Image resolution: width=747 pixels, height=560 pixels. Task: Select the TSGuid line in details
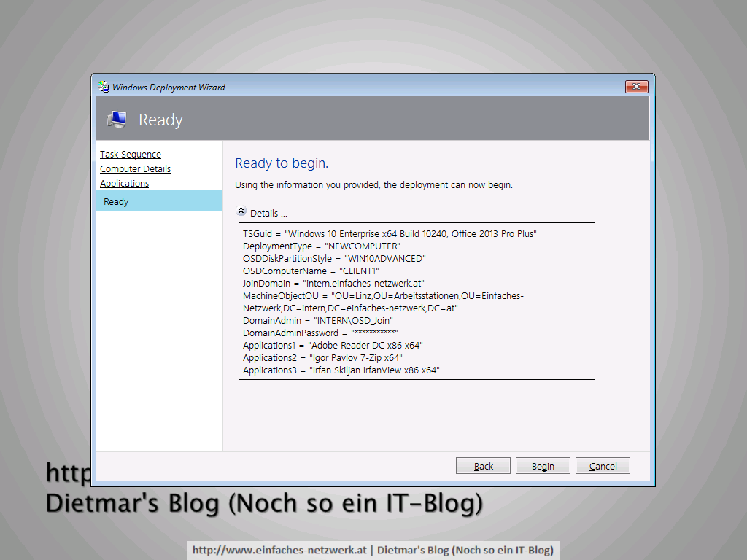pos(390,234)
